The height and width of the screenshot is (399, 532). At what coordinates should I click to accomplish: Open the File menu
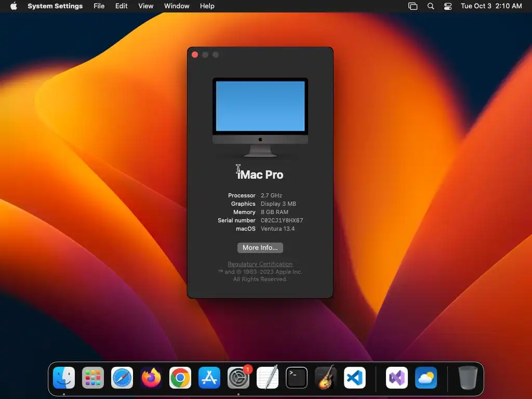(99, 6)
